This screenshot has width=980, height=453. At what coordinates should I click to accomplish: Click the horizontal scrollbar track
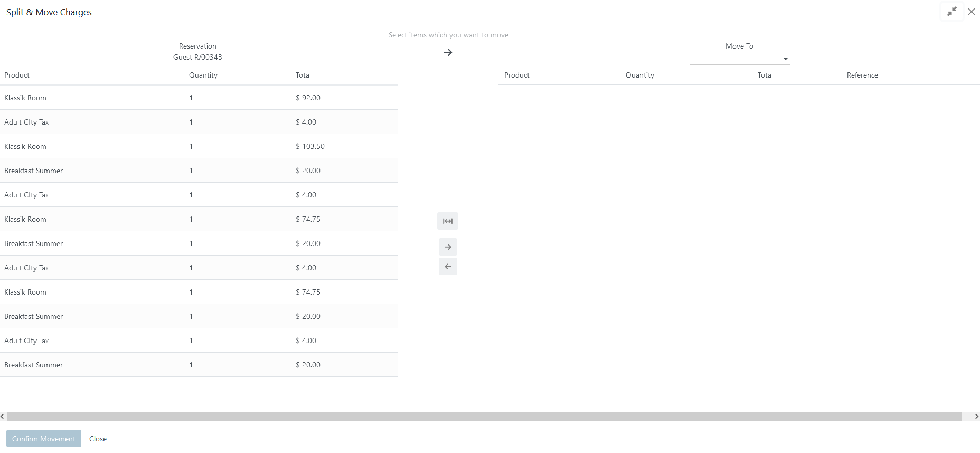tap(484, 416)
